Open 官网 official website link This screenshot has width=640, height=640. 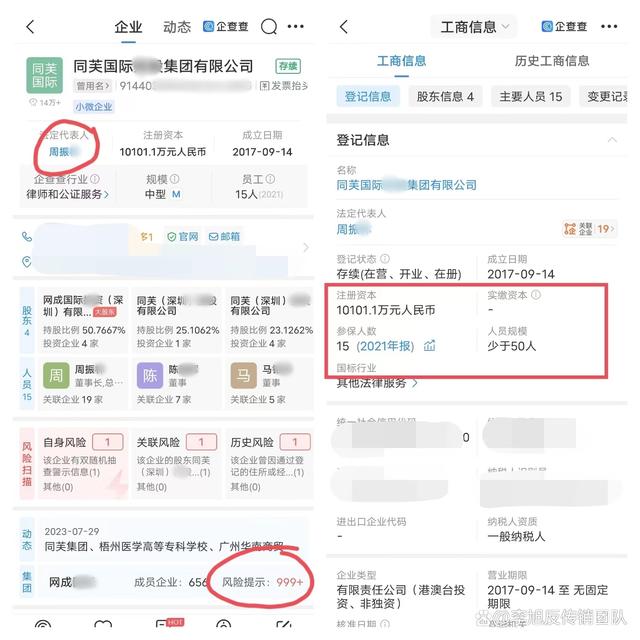coord(182,237)
